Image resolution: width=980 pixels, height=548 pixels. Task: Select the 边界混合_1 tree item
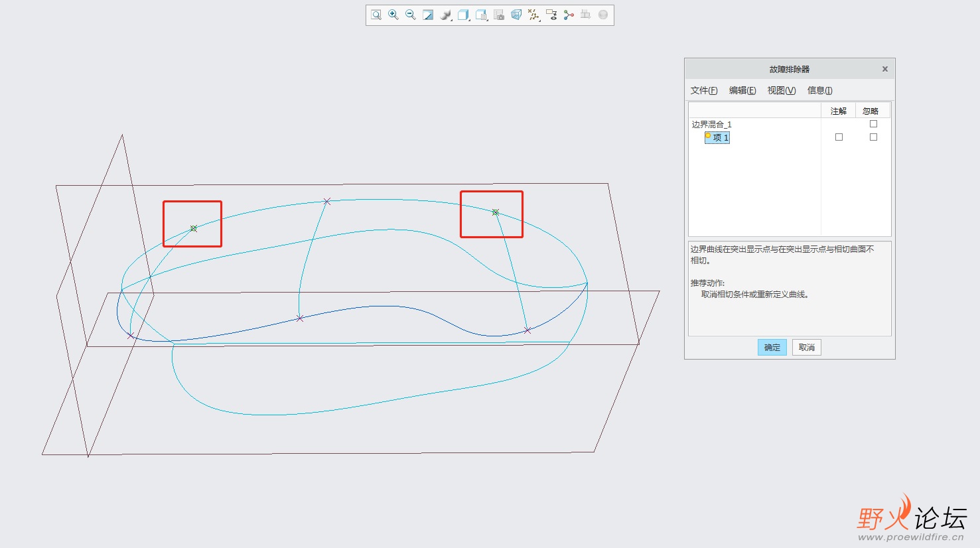point(711,124)
